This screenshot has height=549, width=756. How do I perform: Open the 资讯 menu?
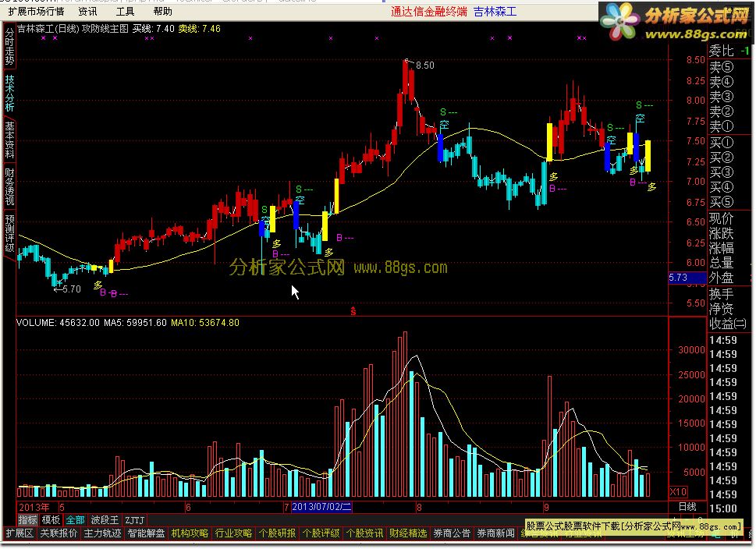pos(87,11)
